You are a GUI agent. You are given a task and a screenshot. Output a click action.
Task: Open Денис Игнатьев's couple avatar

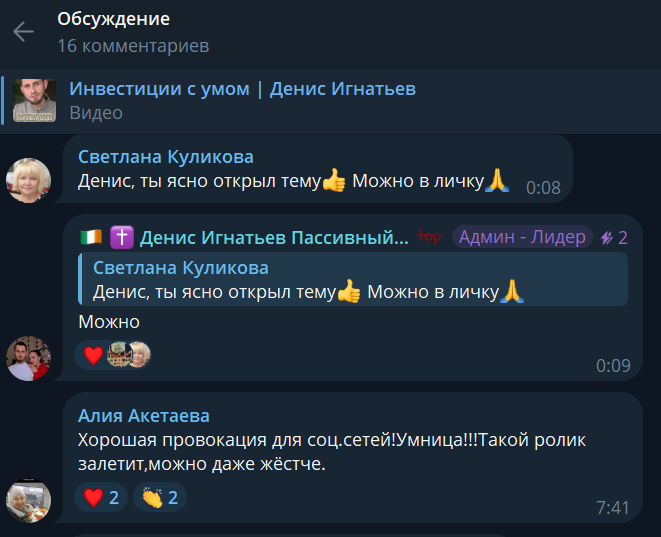pyautogui.click(x=28, y=359)
